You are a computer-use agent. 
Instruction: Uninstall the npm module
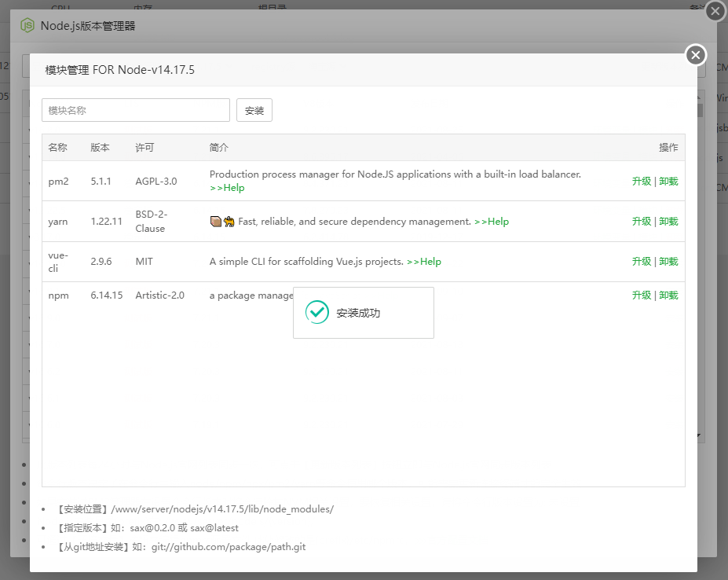(668, 296)
